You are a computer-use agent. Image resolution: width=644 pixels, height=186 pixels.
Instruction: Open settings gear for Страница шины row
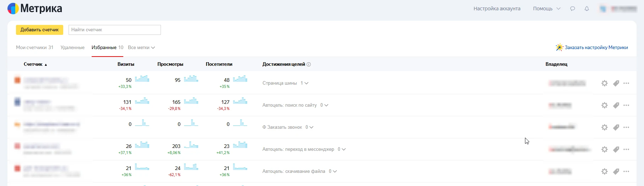click(x=604, y=83)
